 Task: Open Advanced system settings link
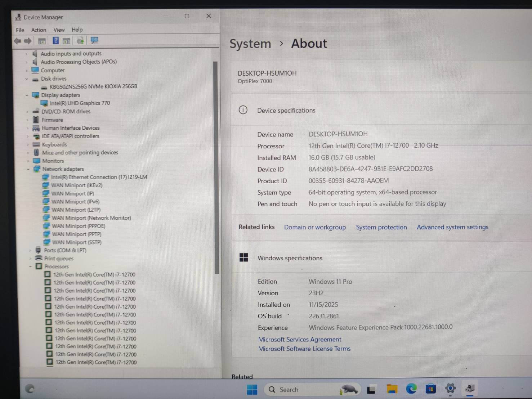452,227
